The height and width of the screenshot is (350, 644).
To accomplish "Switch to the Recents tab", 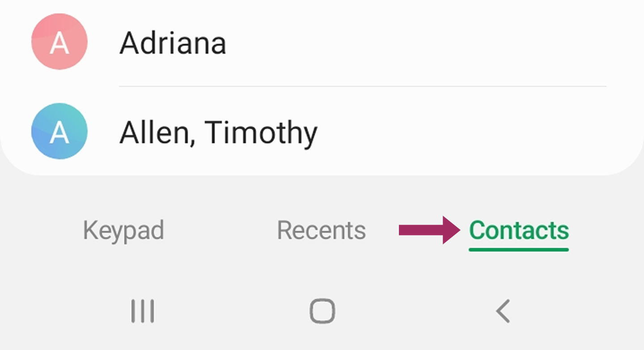I will (x=321, y=230).
